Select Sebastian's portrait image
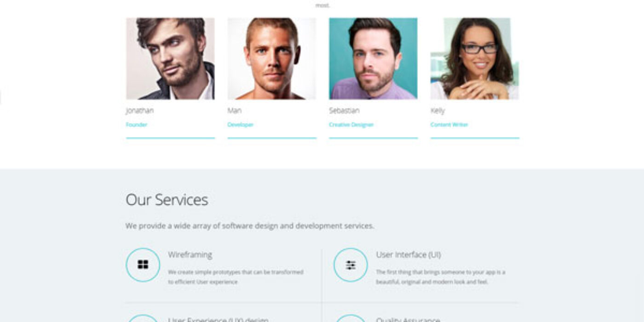644x322 pixels. [373, 58]
